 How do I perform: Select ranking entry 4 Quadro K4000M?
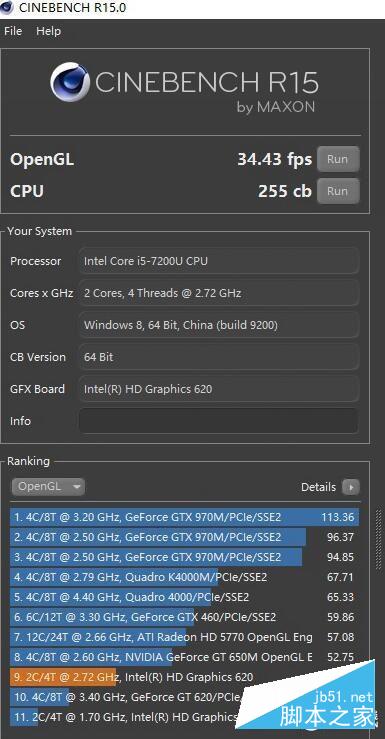[184, 577]
